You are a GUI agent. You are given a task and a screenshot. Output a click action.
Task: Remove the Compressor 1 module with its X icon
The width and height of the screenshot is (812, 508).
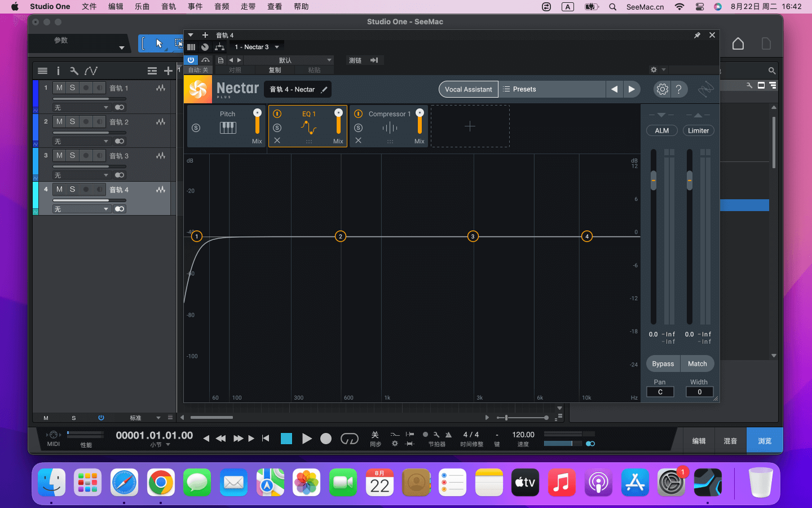(x=359, y=141)
